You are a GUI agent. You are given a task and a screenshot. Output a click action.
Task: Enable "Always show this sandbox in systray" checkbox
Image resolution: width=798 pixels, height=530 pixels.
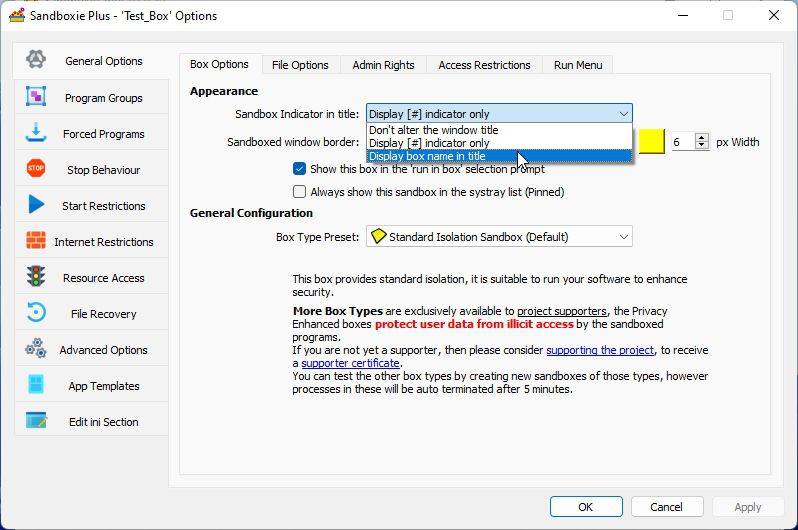point(299,191)
